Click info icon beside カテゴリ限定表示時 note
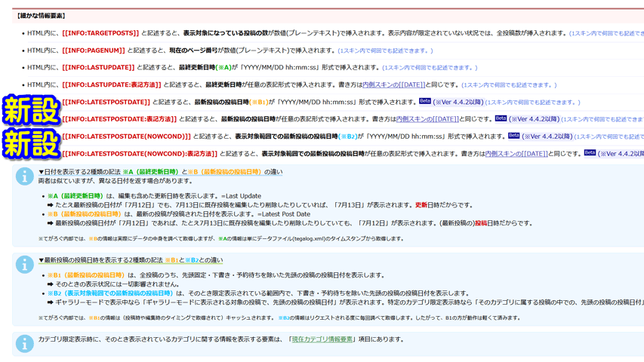This screenshot has width=644, height=362. click(x=25, y=344)
